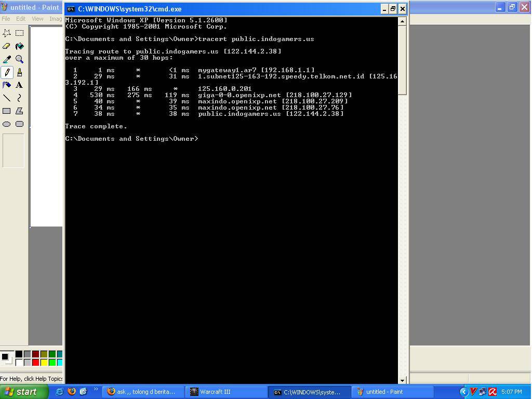Select the Pick Color eyedropper tool
The width and height of the screenshot is (532, 399).
click(6, 59)
